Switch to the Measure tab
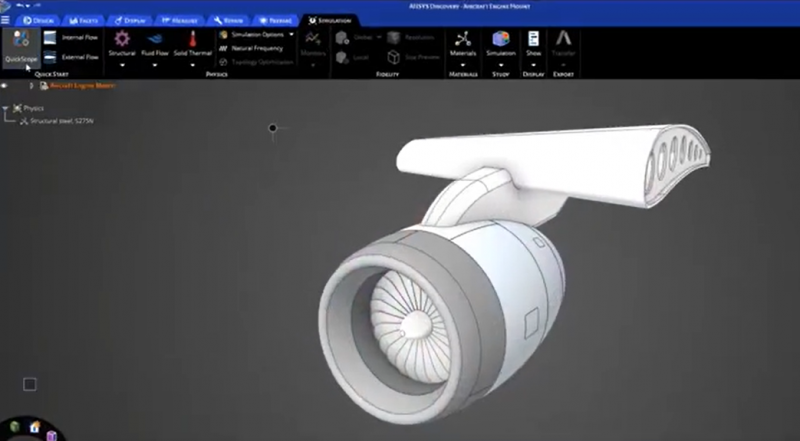This screenshot has width=800, height=441. point(179,19)
